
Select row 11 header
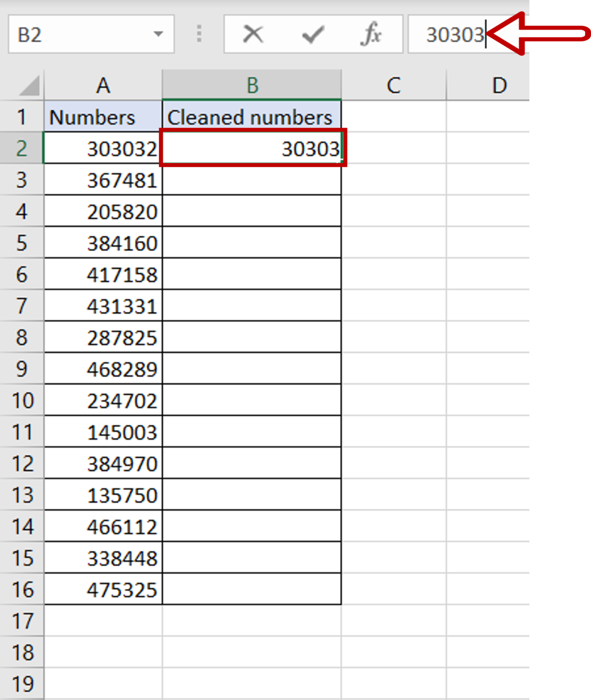22,432
